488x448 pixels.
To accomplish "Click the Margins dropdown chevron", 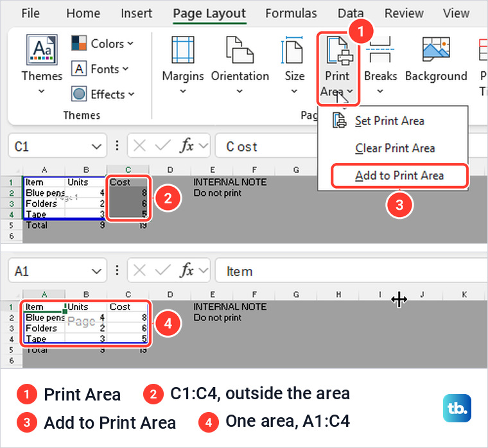I will [183, 91].
